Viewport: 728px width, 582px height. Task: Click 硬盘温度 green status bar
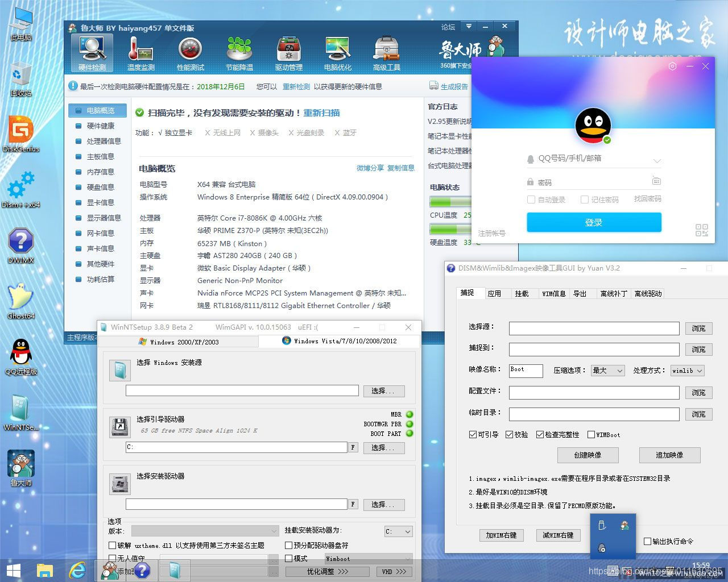coord(450,229)
